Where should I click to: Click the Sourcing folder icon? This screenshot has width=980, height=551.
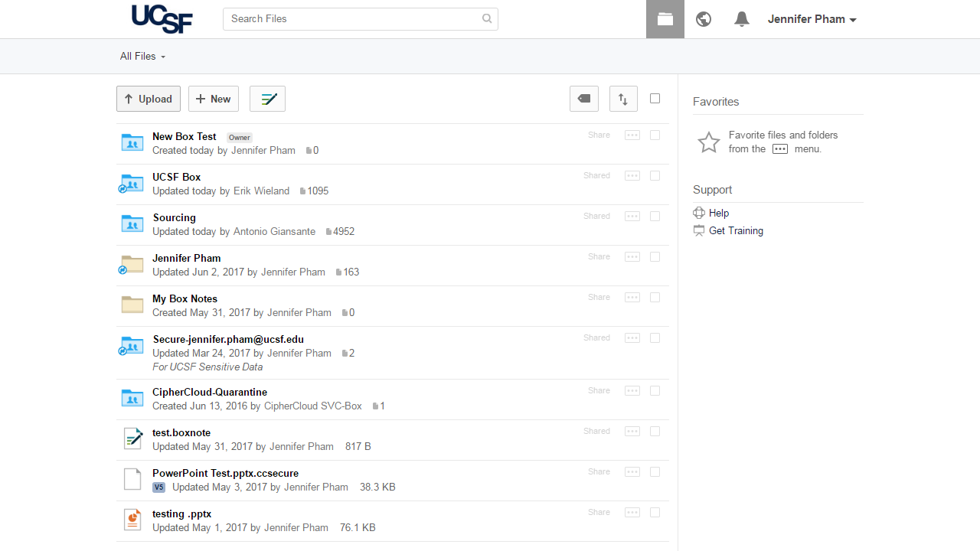pos(132,224)
